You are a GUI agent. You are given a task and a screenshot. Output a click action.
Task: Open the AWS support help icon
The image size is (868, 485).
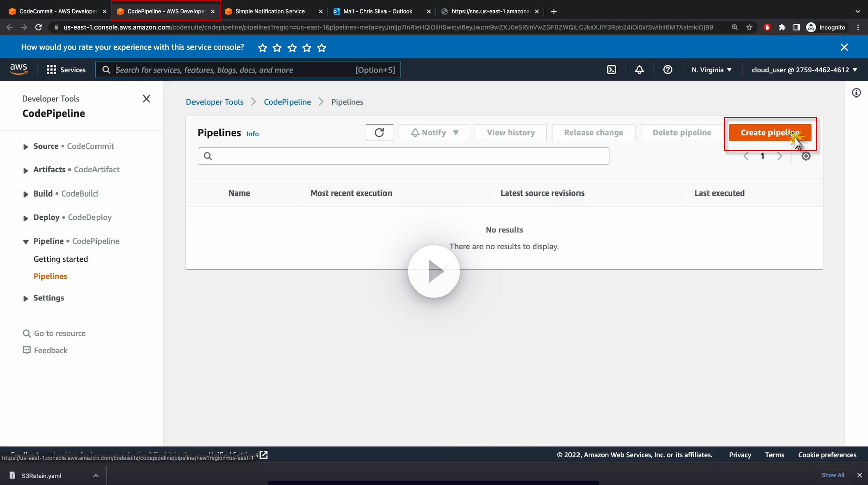coord(668,70)
